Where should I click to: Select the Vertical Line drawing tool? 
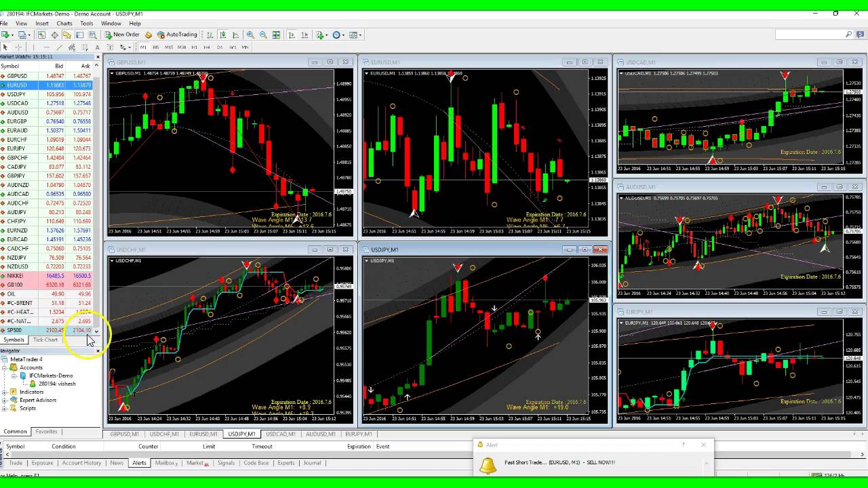pos(33,47)
